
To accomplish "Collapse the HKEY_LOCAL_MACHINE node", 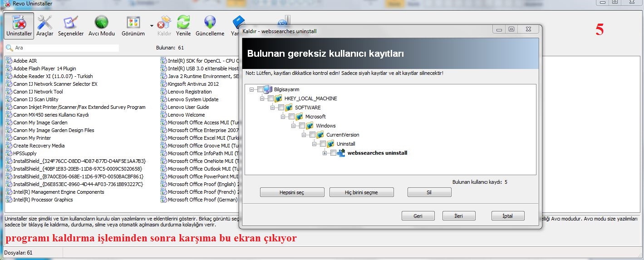I will pos(262,98).
